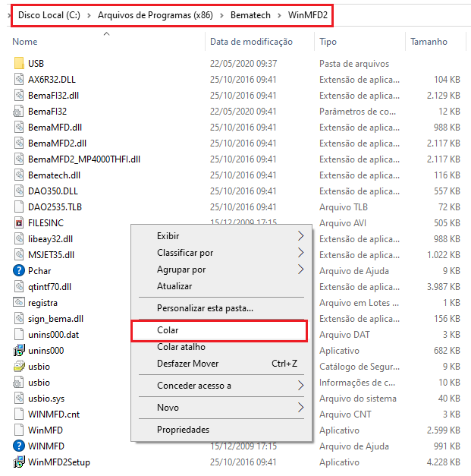This screenshot has height=476, width=471.
Task: Select the BemaMFD.dll file icon
Action: pos(19,128)
